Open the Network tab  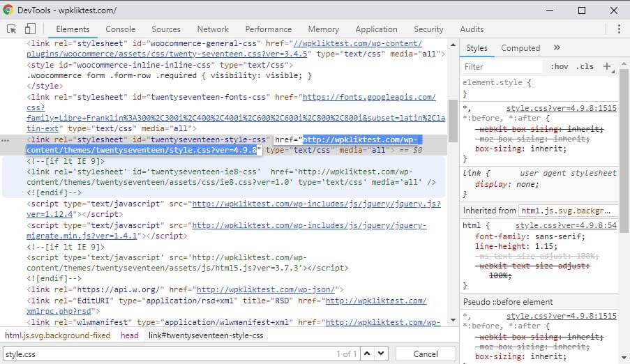213,29
